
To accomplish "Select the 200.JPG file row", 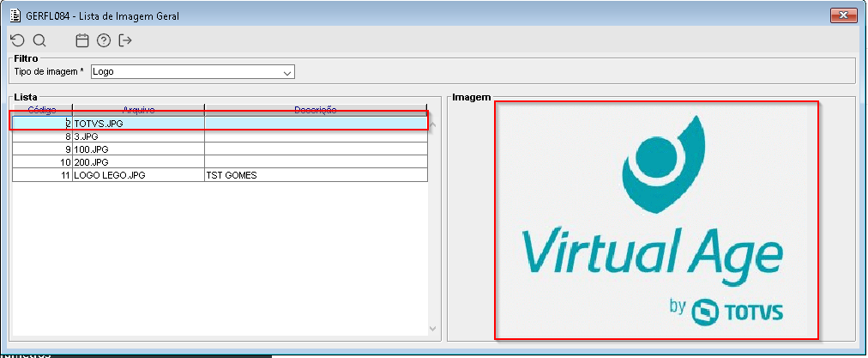I will click(x=220, y=162).
